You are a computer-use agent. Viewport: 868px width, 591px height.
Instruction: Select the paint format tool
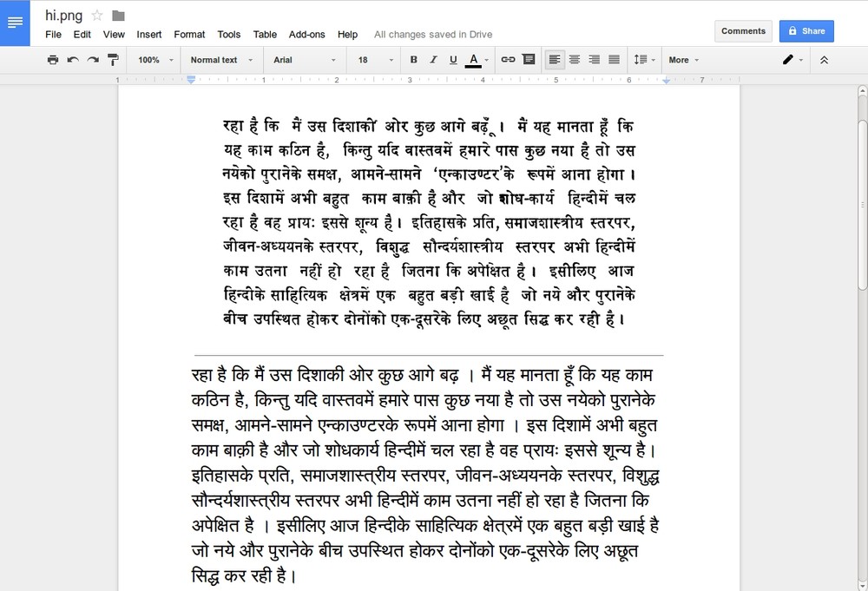tap(113, 60)
